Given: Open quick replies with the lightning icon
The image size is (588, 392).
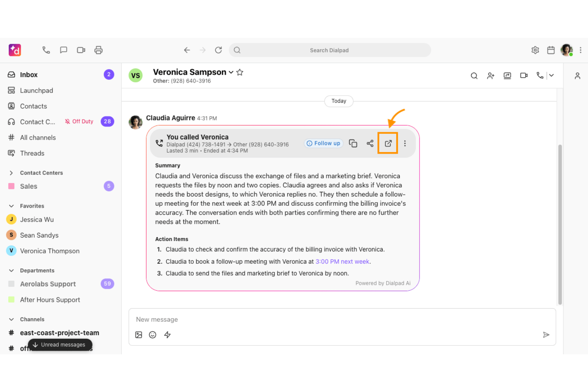Looking at the screenshot, I should click(167, 335).
